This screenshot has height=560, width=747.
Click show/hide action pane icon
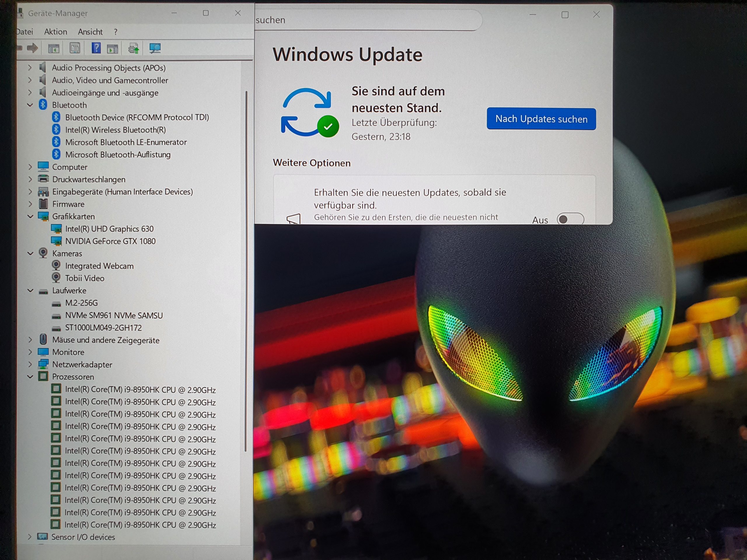pyautogui.click(x=112, y=49)
